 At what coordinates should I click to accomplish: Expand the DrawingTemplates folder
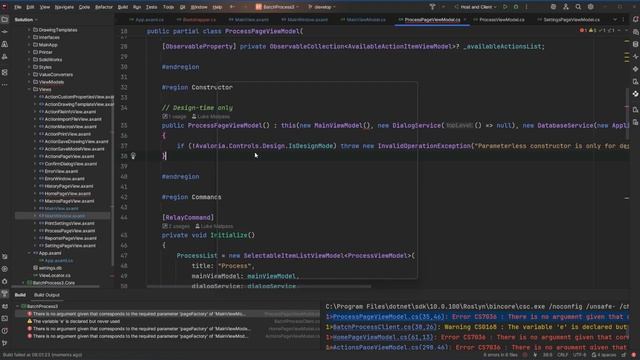coord(29,30)
